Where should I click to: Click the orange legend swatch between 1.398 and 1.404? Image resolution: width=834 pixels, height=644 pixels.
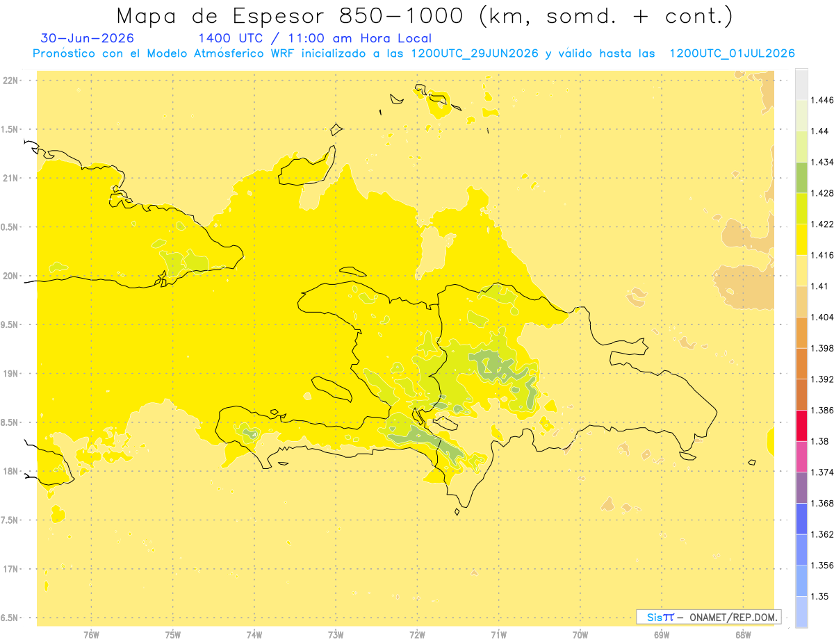tap(801, 332)
